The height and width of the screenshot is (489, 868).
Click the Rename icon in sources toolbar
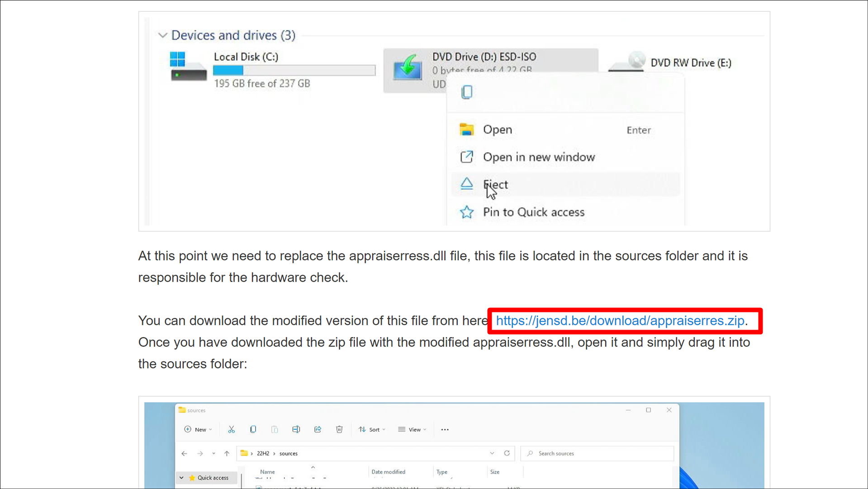(x=296, y=429)
